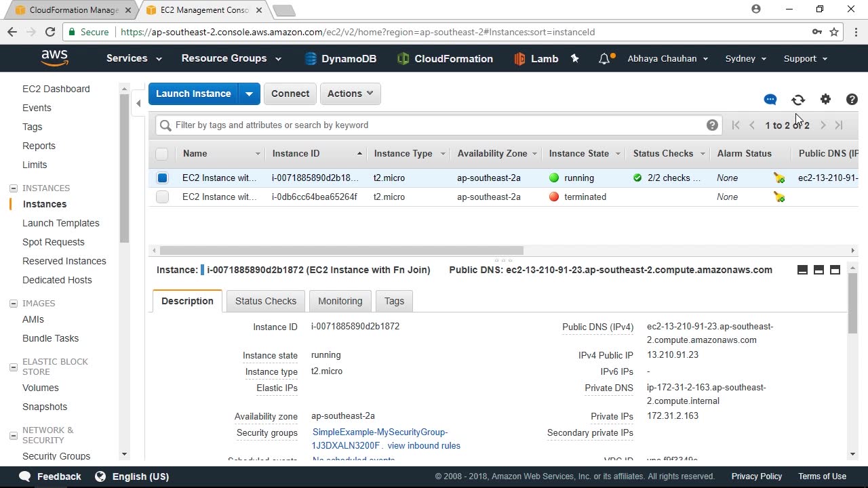
Task: Click the pin shortcuts icon
Action: click(575, 59)
